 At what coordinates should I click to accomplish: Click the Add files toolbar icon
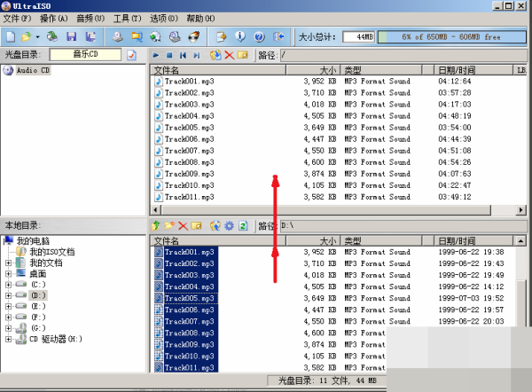222,36
